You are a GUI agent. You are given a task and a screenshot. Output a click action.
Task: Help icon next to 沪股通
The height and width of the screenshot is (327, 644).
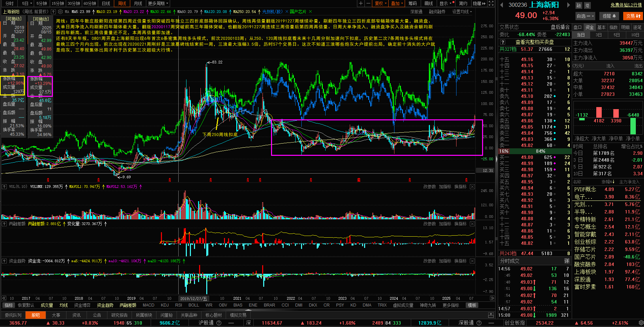click(219, 323)
